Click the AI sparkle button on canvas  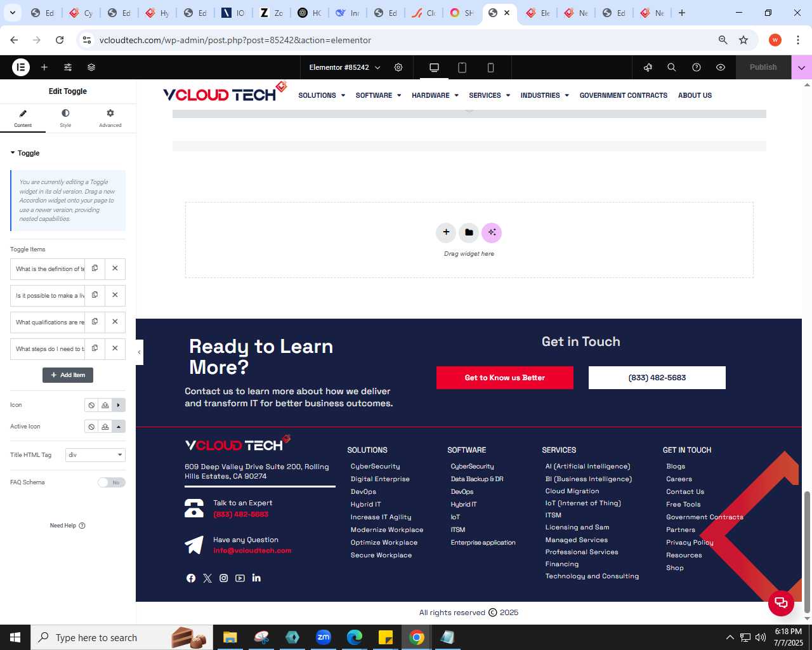click(x=492, y=232)
